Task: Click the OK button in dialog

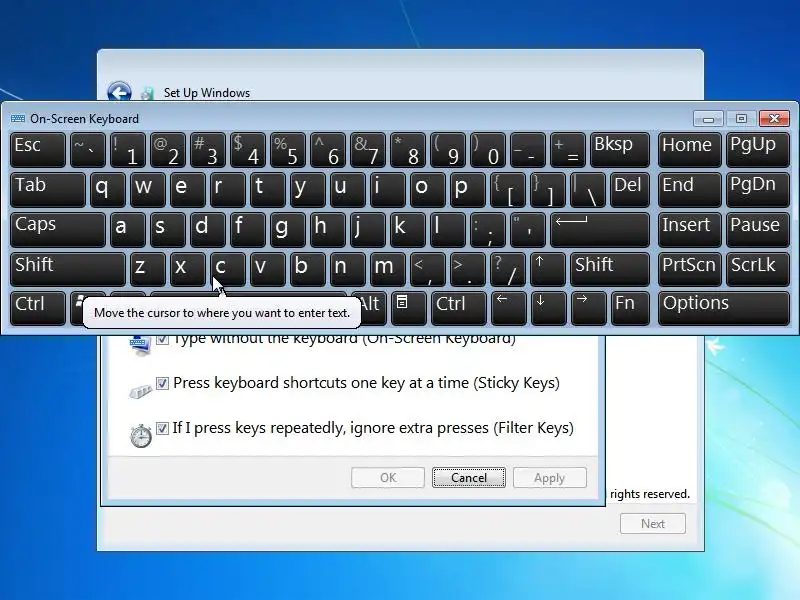Action: tap(388, 478)
